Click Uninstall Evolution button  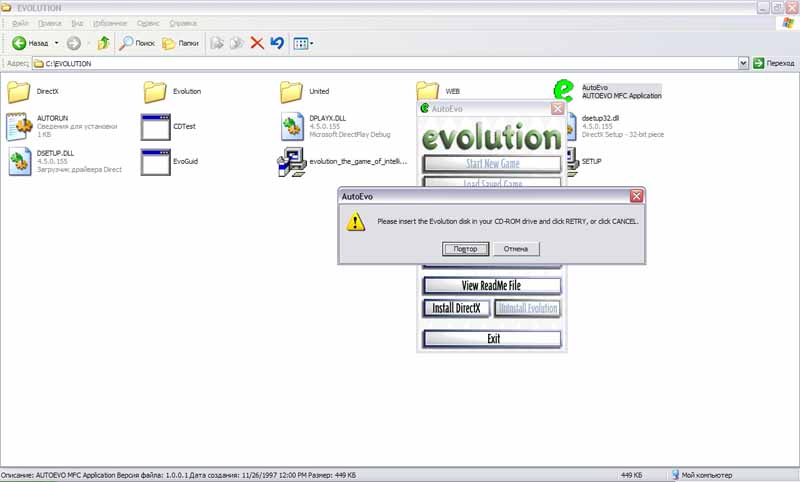point(528,308)
